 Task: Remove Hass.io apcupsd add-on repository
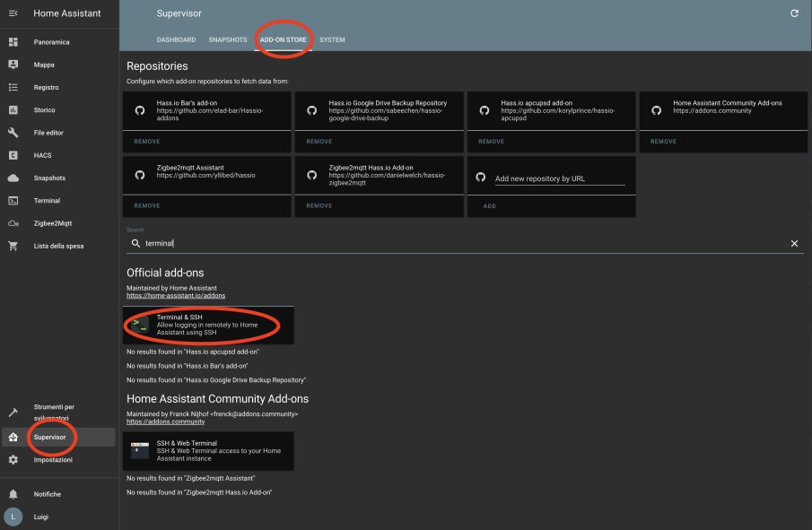click(x=492, y=142)
